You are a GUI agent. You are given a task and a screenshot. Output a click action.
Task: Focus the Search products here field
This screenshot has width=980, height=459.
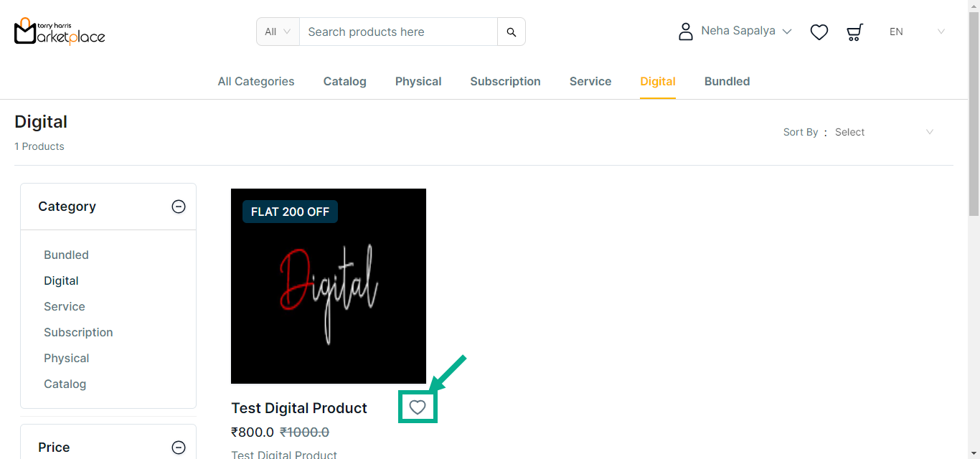click(x=398, y=32)
